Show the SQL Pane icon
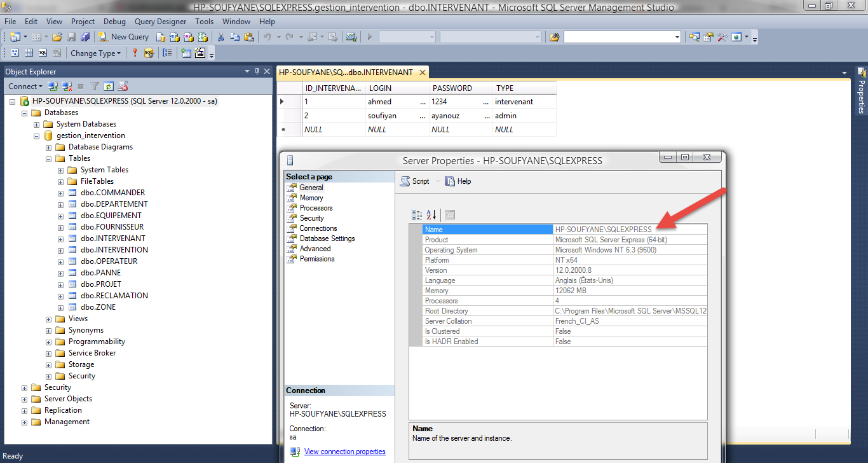 point(43,53)
